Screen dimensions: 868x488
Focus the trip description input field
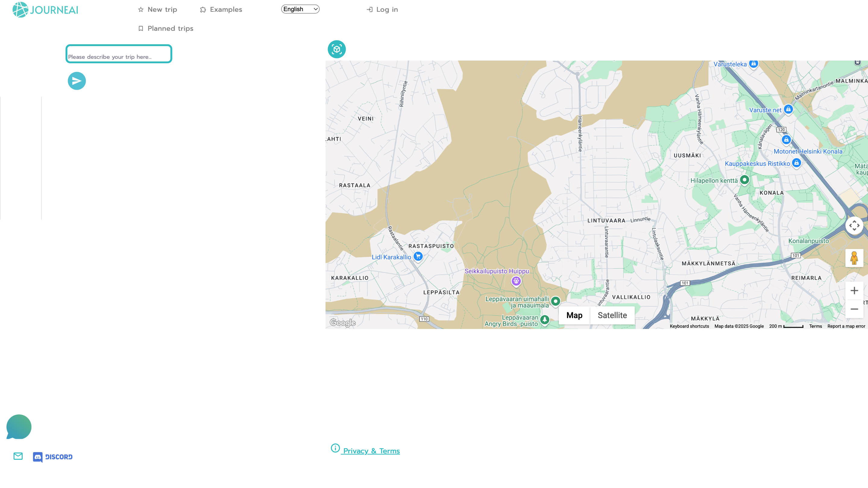(119, 54)
